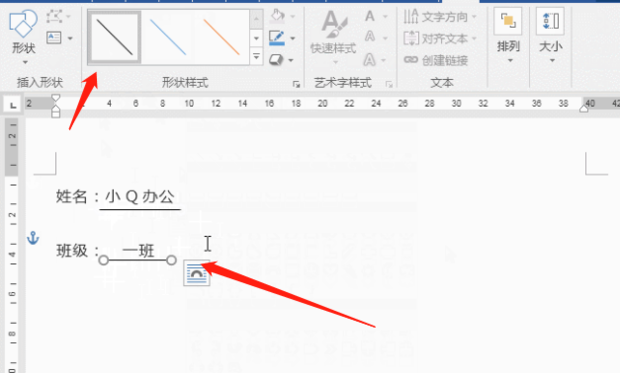This screenshot has width=620, height=373.
Task: Open the 艺术字样式 dialog launcher
Action: coord(389,84)
